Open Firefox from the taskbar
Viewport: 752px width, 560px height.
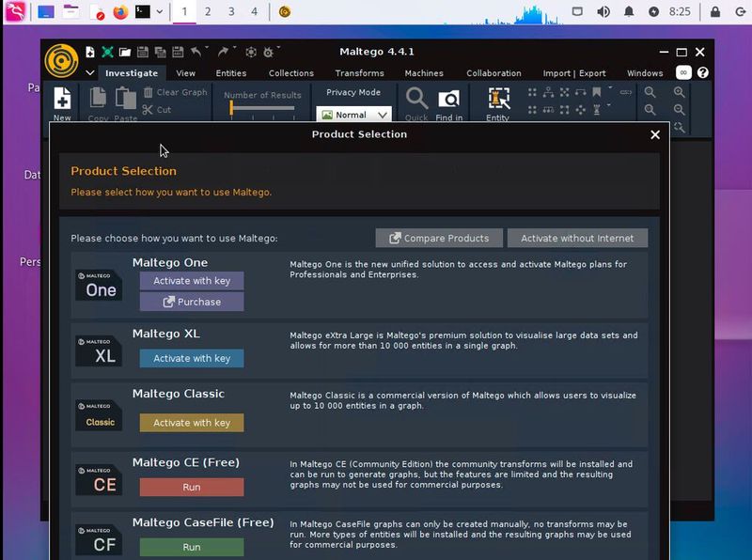coord(120,12)
